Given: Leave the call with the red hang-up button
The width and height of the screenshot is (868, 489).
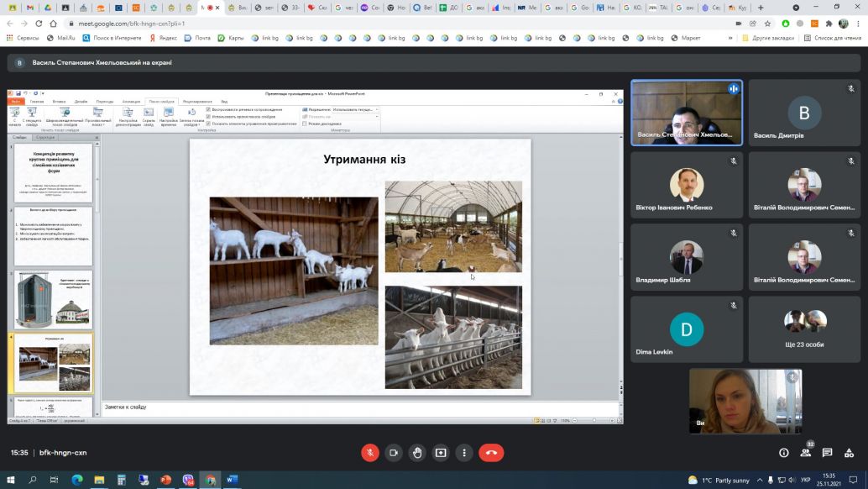Looking at the screenshot, I should coord(491,453).
